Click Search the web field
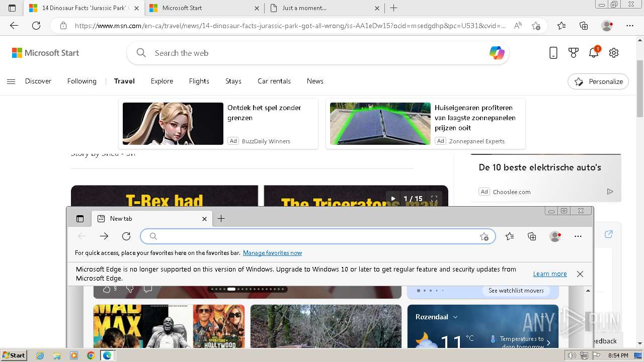This screenshot has width=644, height=362. point(318,53)
